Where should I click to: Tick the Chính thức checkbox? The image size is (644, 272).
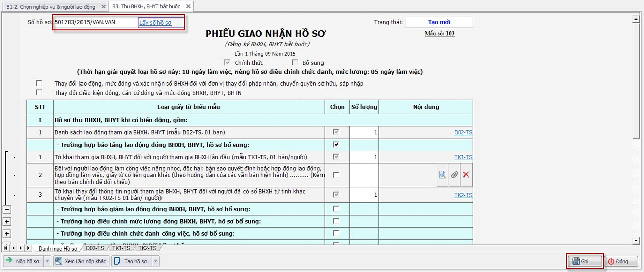[x=227, y=63]
